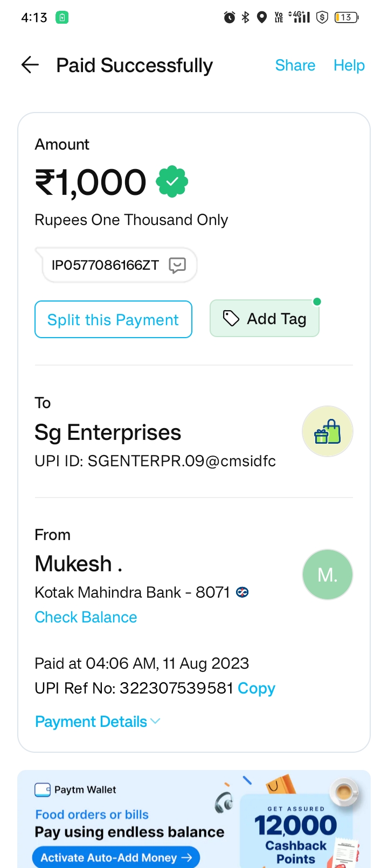The image size is (388, 868).
Task: Copy the UPI Ref No
Action: coord(256,688)
